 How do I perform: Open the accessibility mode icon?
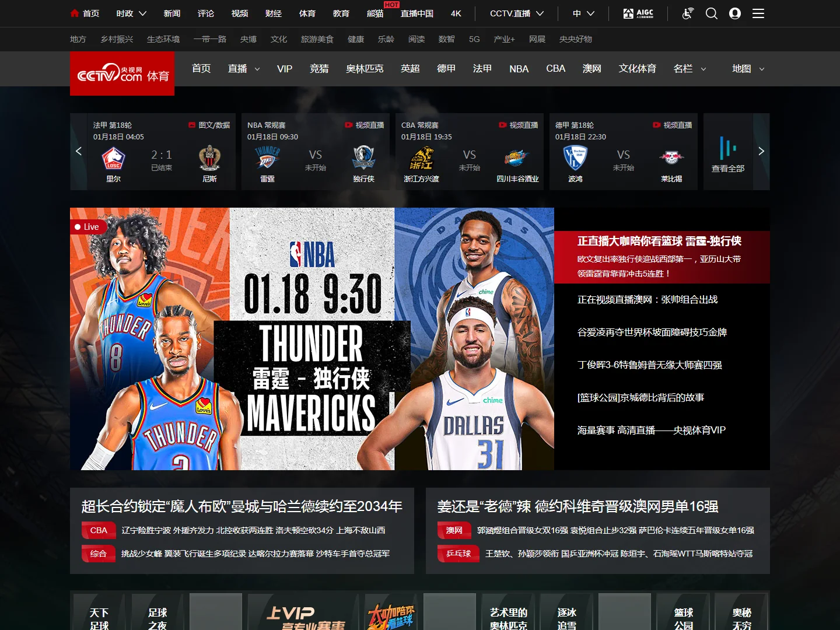688,13
